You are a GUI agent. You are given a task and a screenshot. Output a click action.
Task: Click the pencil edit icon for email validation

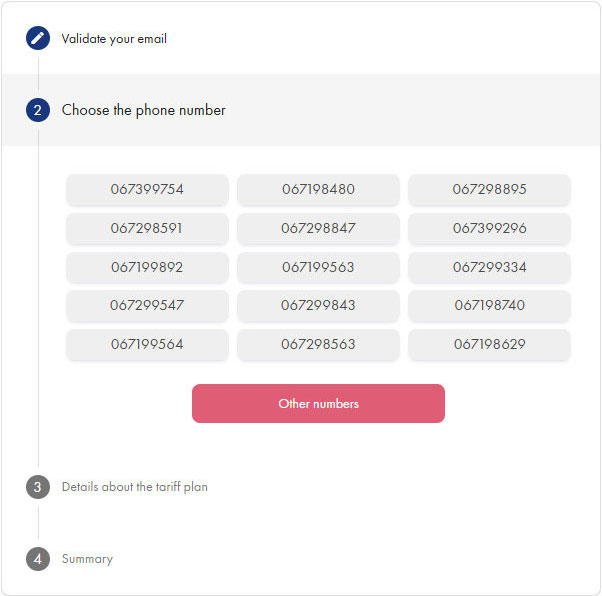click(x=38, y=39)
